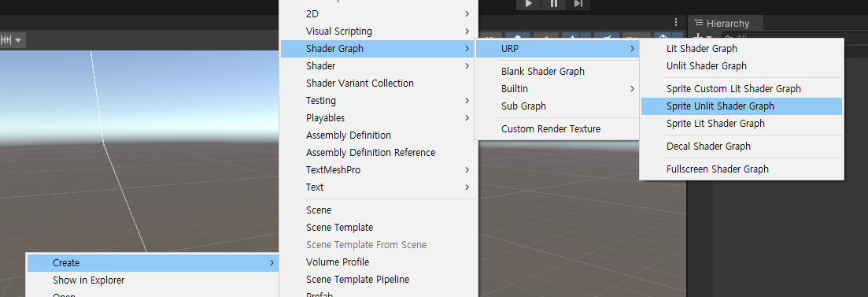
Task: Advance one frame with the step button
Action: tap(578, 4)
